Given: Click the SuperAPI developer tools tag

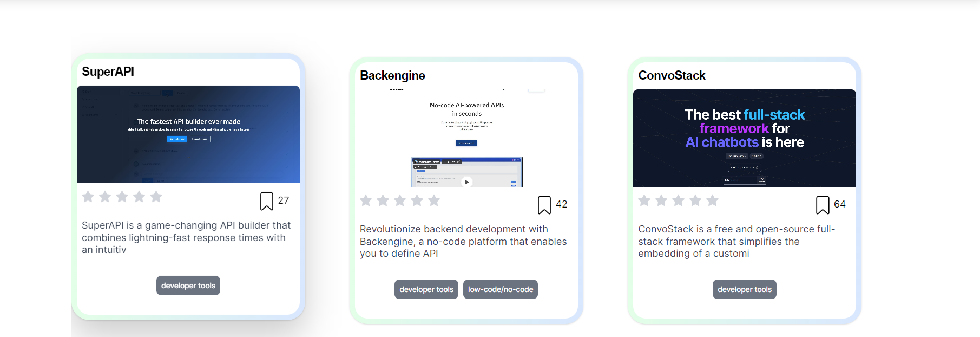Looking at the screenshot, I should tap(188, 286).
